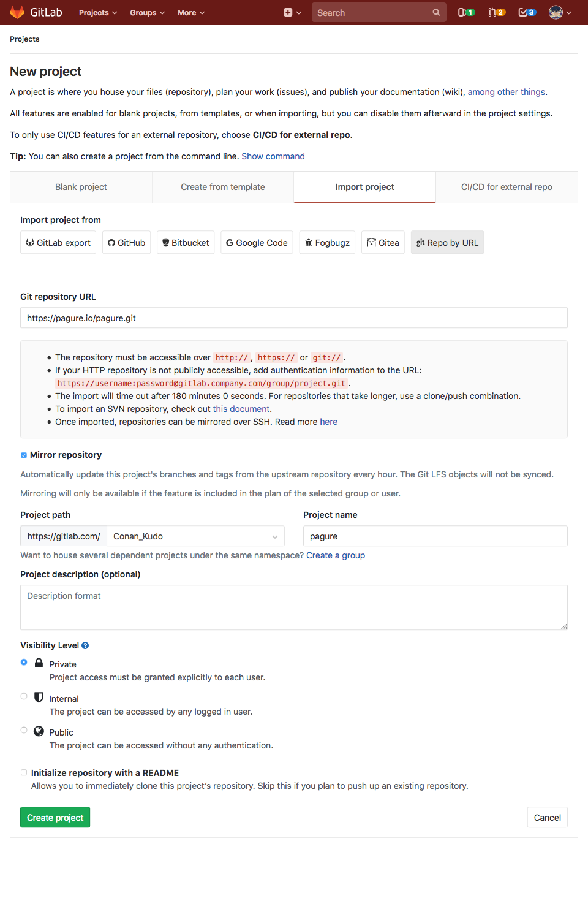
Task: Click the green Create project button
Action: click(55, 818)
